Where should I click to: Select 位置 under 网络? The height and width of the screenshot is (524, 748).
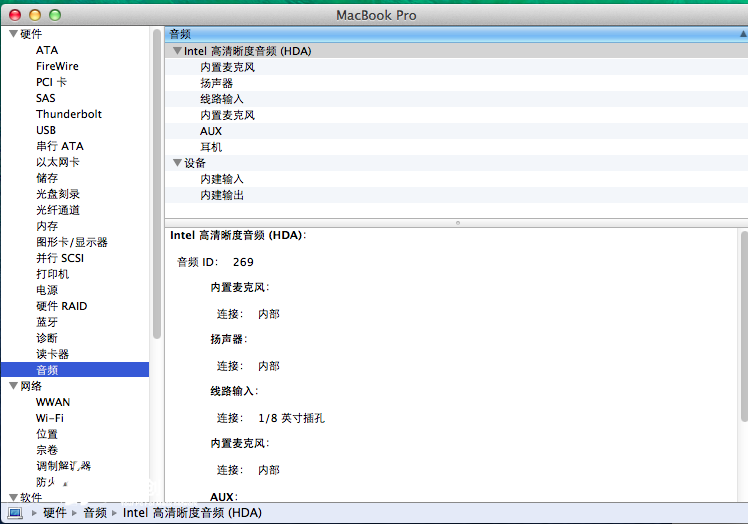[x=47, y=434]
